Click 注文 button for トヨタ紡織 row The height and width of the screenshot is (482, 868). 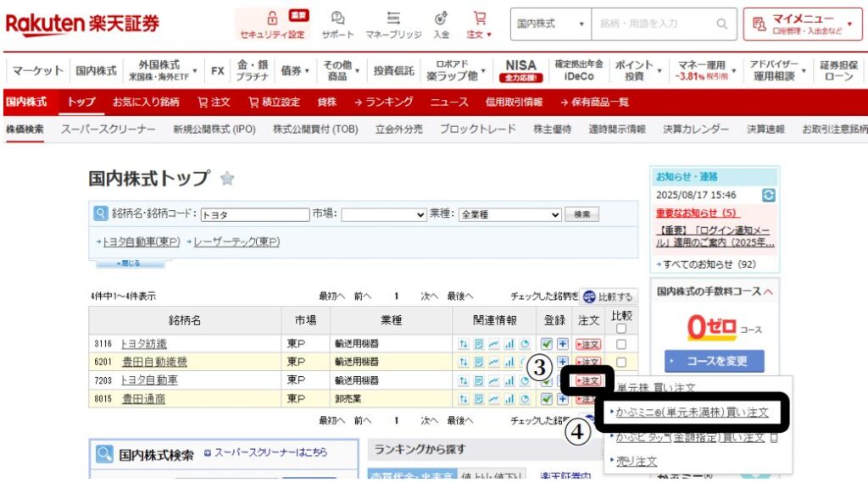(588, 344)
